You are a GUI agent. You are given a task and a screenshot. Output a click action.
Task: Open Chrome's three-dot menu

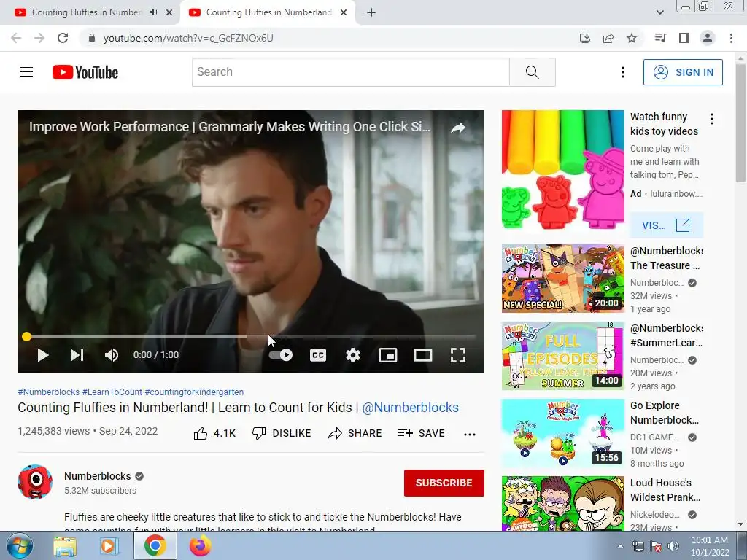click(731, 38)
